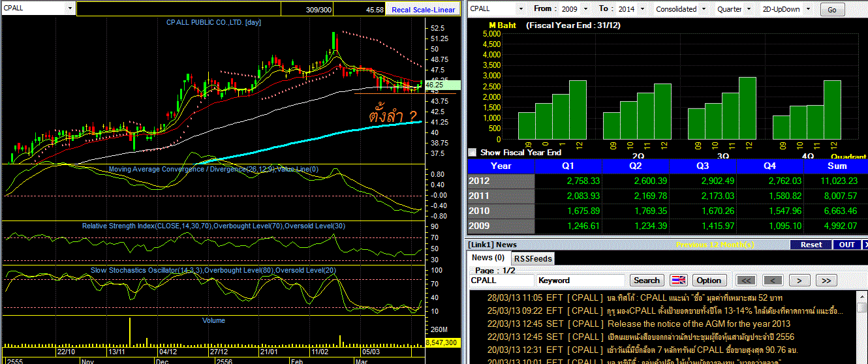Image resolution: width=868 pixels, height=364 pixels.
Task: Click the 8,547,300 volume value
Action: 442,342
